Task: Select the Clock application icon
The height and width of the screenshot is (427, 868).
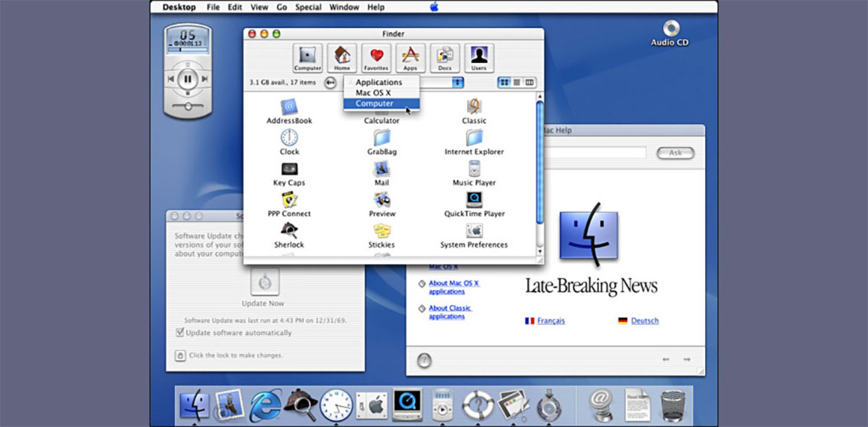Action: click(x=289, y=138)
